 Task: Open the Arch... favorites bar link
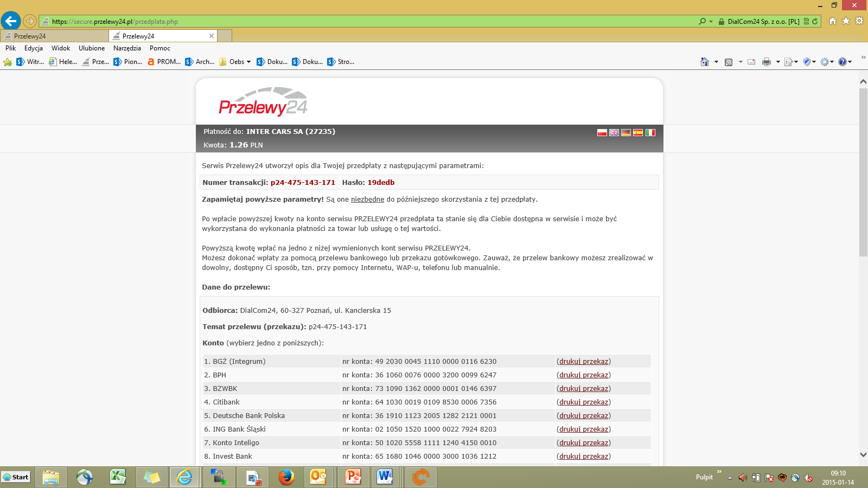click(x=200, y=62)
